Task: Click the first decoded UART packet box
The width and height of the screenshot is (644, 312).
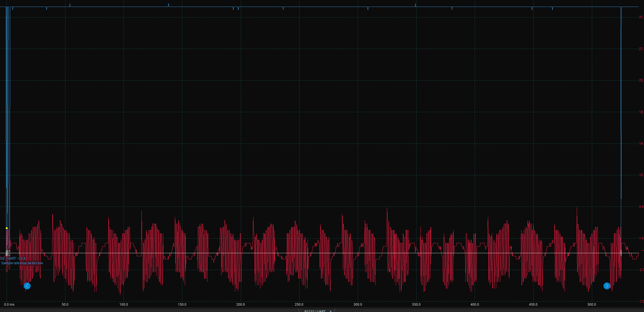Action: (7, 253)
